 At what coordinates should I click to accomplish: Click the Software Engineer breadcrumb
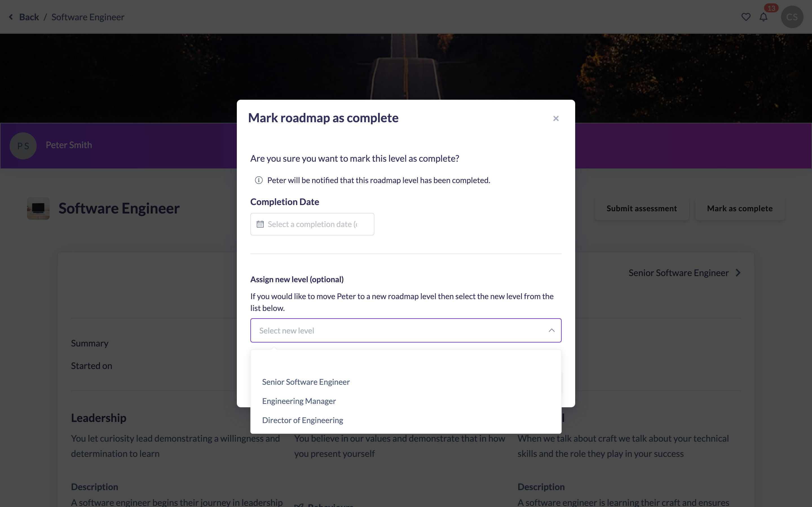tap(88, 17)
